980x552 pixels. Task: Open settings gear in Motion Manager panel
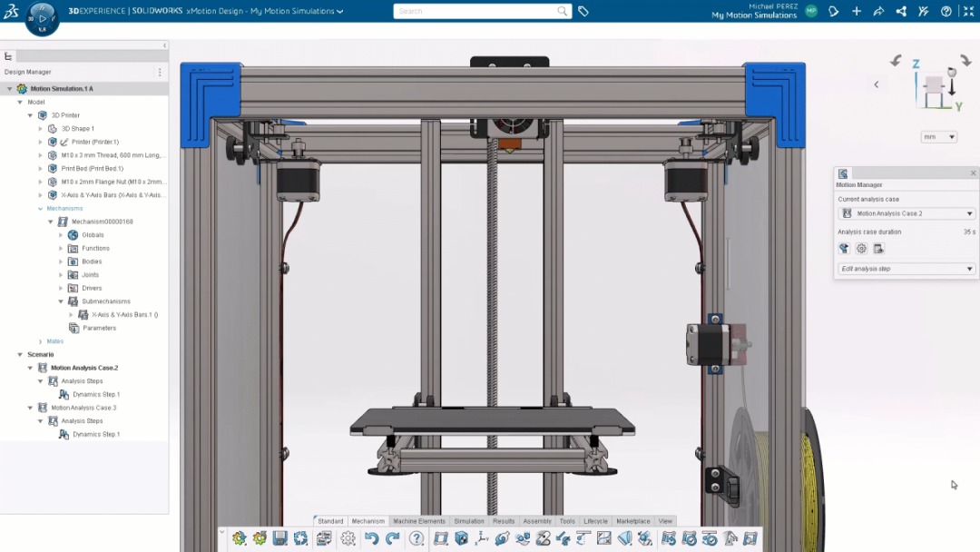[x=861, y=249]
